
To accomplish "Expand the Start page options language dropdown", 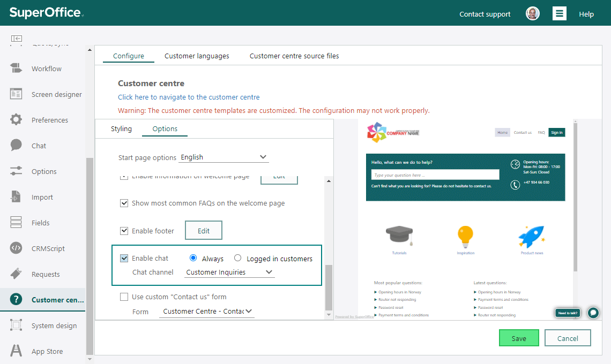I will [x=223, y=157].
